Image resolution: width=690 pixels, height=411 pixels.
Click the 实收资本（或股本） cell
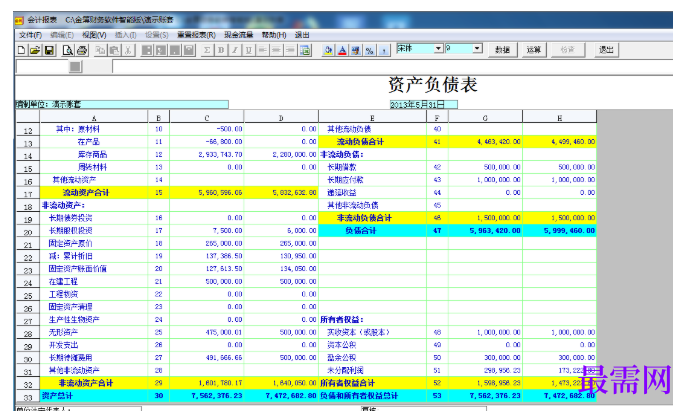click(x=372, y=332)
